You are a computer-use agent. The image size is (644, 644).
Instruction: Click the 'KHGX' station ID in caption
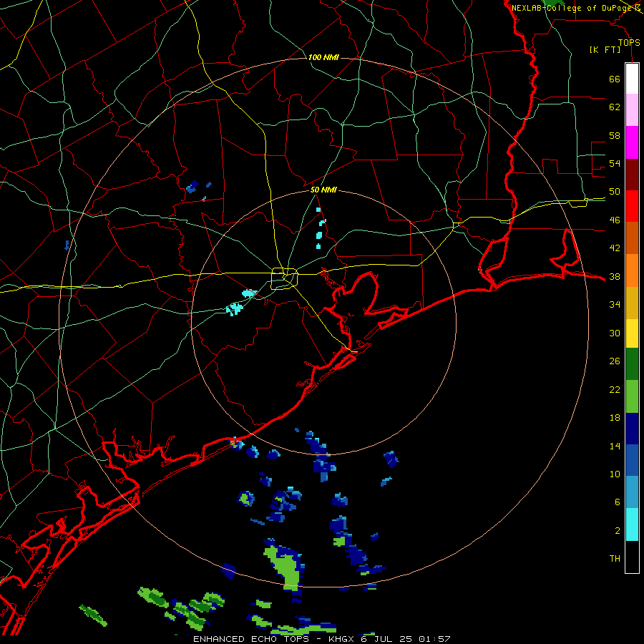point(342,639)
